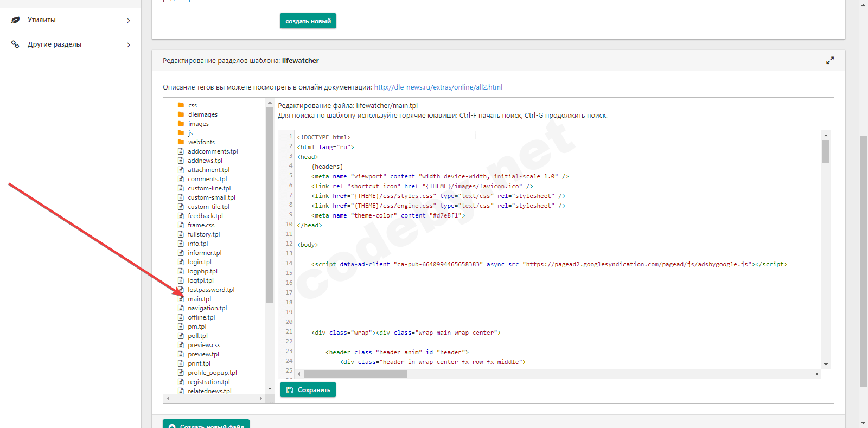Select login.tpl in the file list
The width and height of the screenshot is (868, 428).
click(199, 262)
